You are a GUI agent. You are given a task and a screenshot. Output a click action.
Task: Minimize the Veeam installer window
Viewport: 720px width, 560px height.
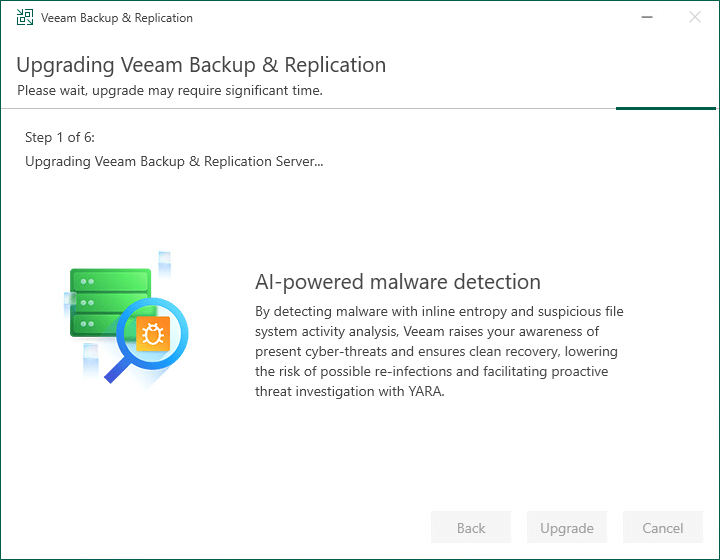[x=648, y=18]
